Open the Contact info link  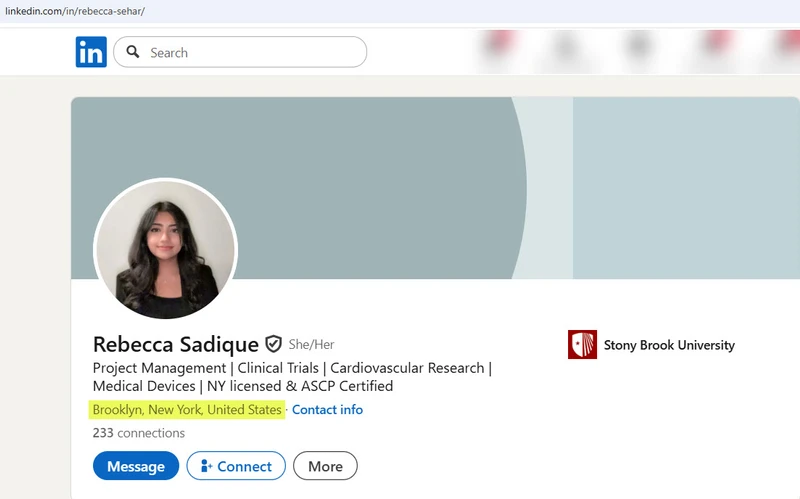(x=327, y=410)
